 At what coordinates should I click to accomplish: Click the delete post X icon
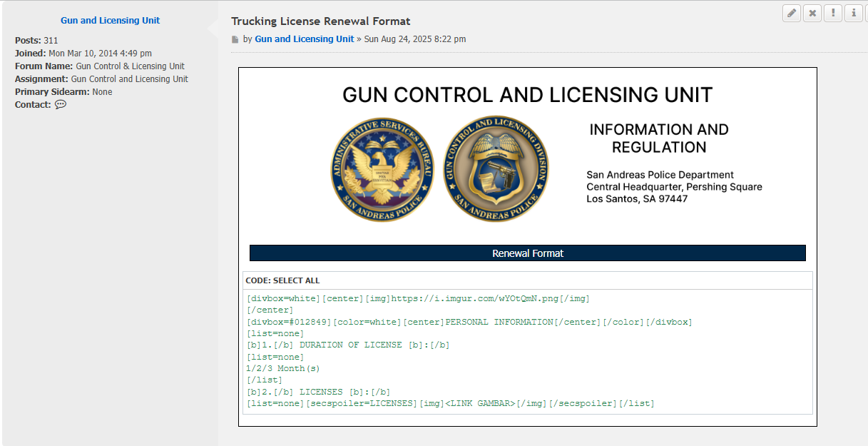[x=812, y=14]
